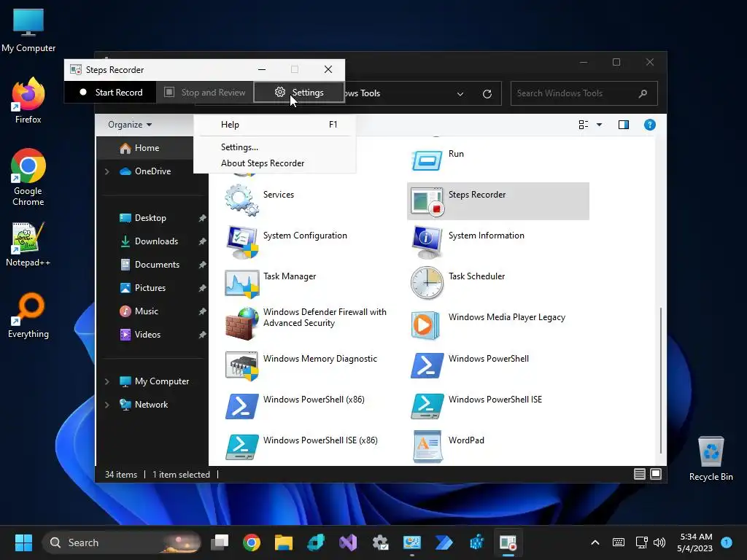The width and height of the screenshot is (747, 560).
Task: Show hidden system tray icons chevron
Action: coord(595,542)
